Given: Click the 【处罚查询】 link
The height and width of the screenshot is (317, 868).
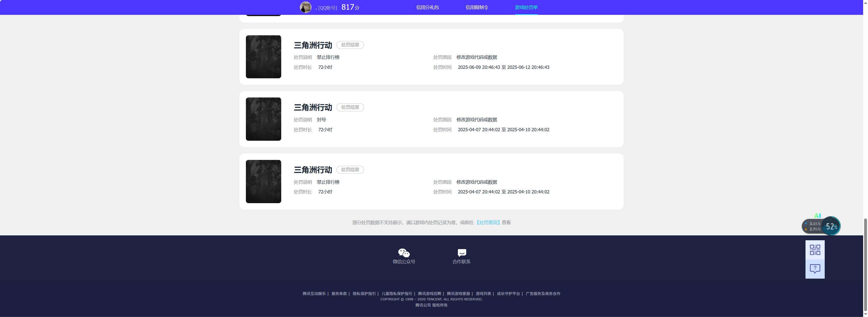Looking at the screenshot, I should click(488, 222).
